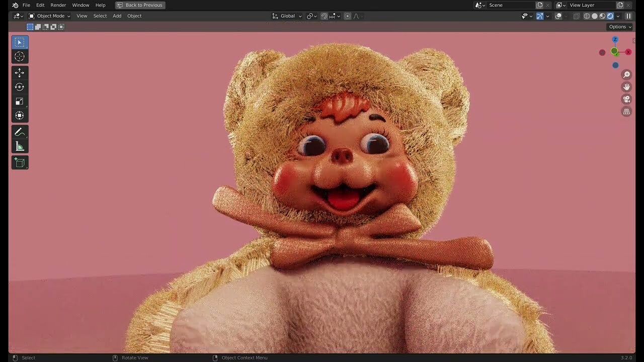This screenshot has height=362, width=644.
Task: Open the Render menu
Action: [58, 5]
